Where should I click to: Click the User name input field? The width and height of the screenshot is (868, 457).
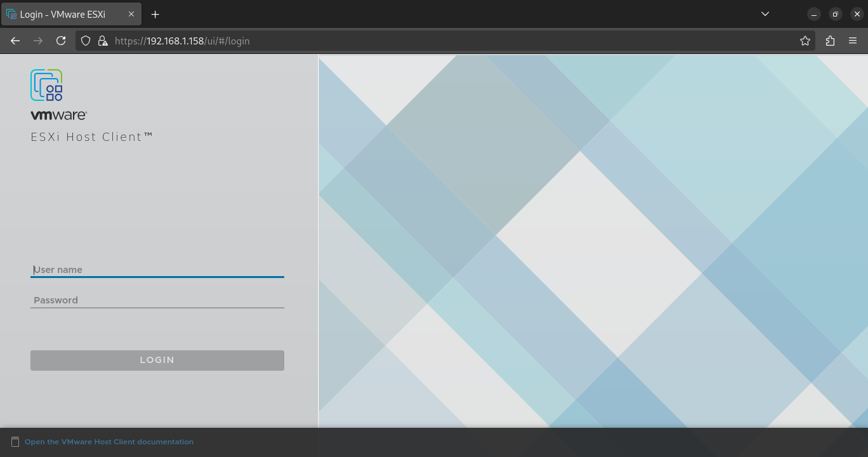157,270
